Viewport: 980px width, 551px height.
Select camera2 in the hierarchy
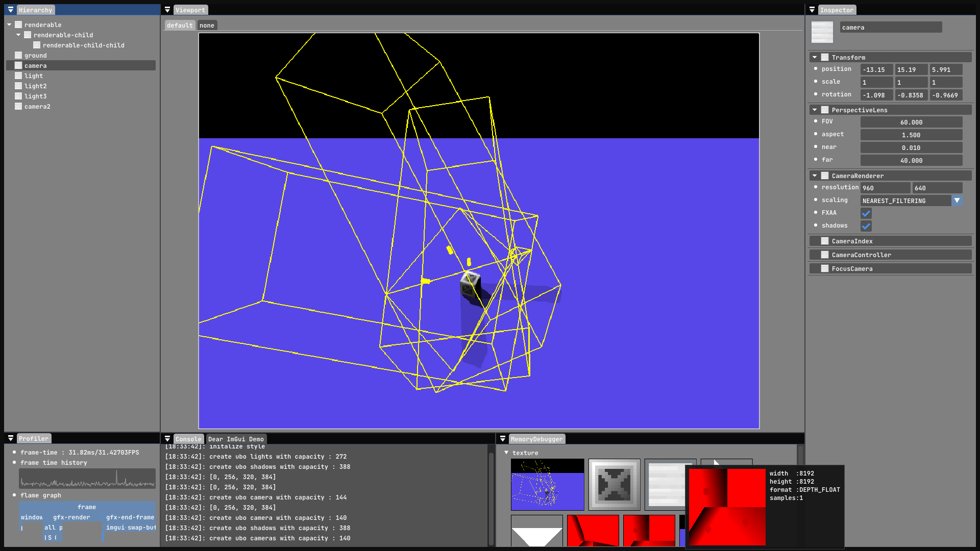tap(37, 106)
